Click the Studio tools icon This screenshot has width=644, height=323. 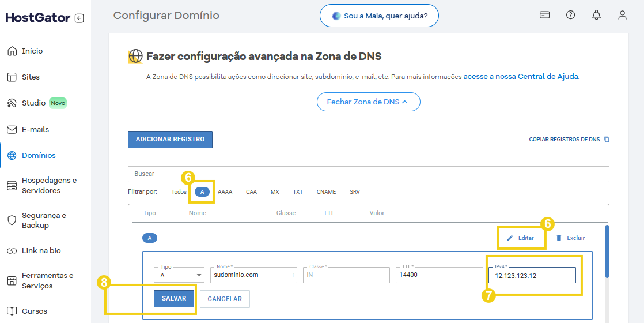(12, 103)
